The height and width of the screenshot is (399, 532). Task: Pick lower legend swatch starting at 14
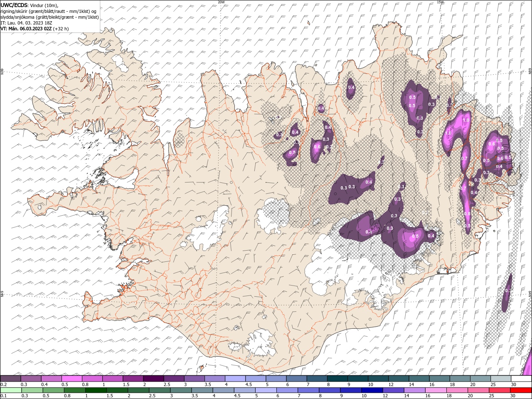[414, 390]
